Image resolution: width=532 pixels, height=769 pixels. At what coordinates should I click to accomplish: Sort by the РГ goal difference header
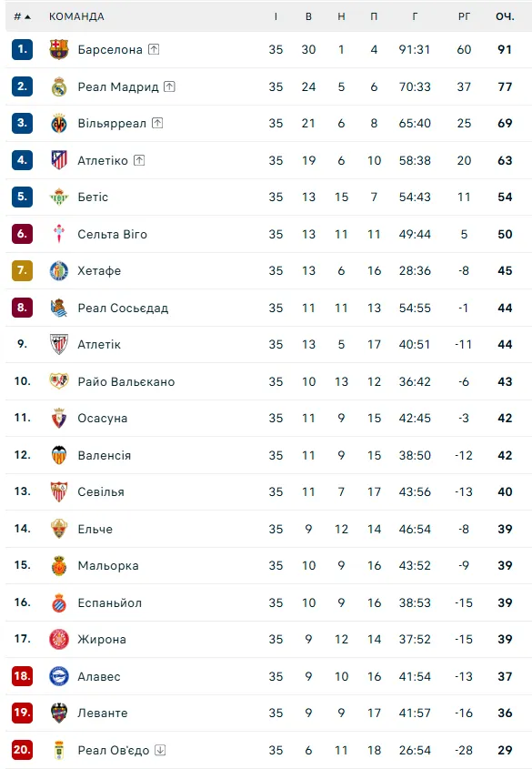point(464,16)
